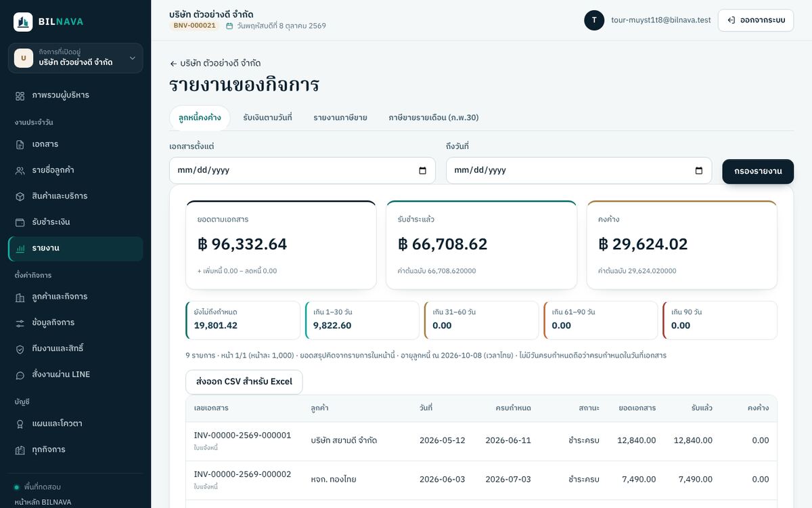Click the รับชำระแล้ว ฿ 66,708.62 summary card
This screenshot has height=508, width=812.
click(x=481, y=245)
